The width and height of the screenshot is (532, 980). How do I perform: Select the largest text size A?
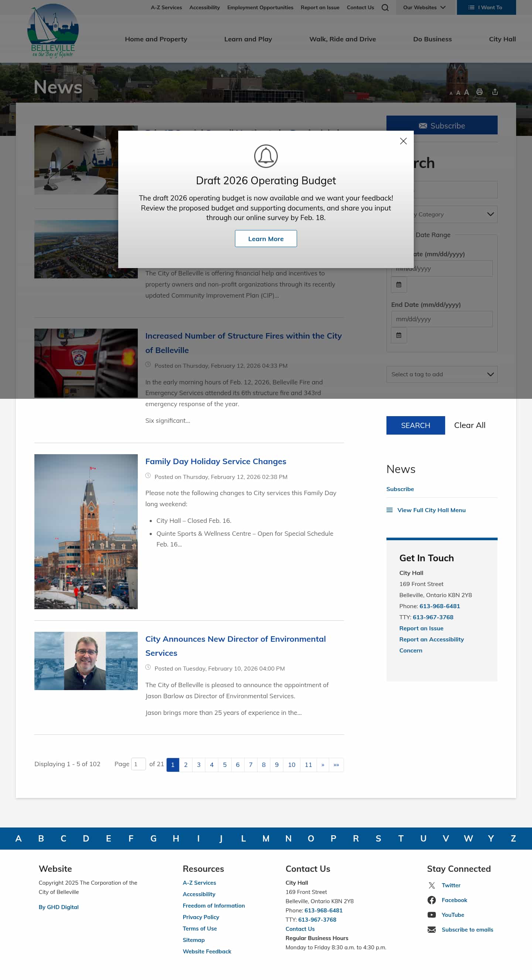[x=466, y=92]
